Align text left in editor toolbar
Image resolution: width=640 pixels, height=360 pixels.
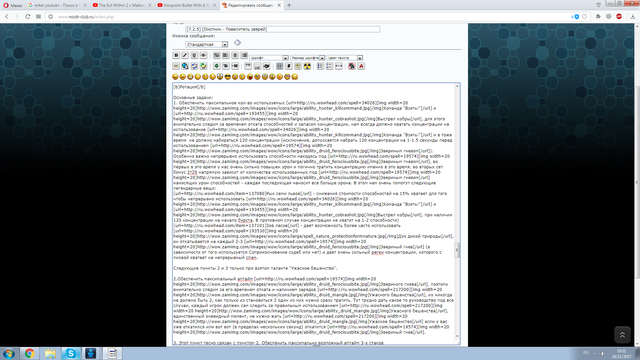226,55
